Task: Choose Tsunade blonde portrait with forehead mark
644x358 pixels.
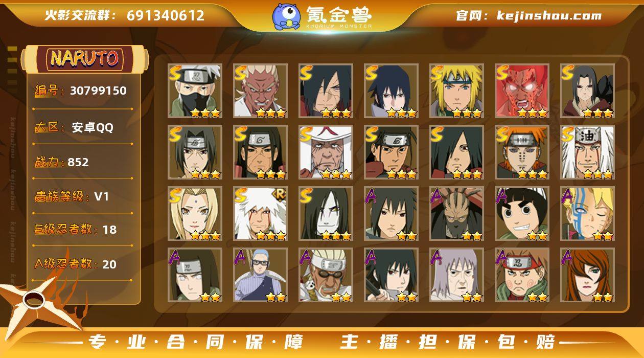Action: [195, 213]
